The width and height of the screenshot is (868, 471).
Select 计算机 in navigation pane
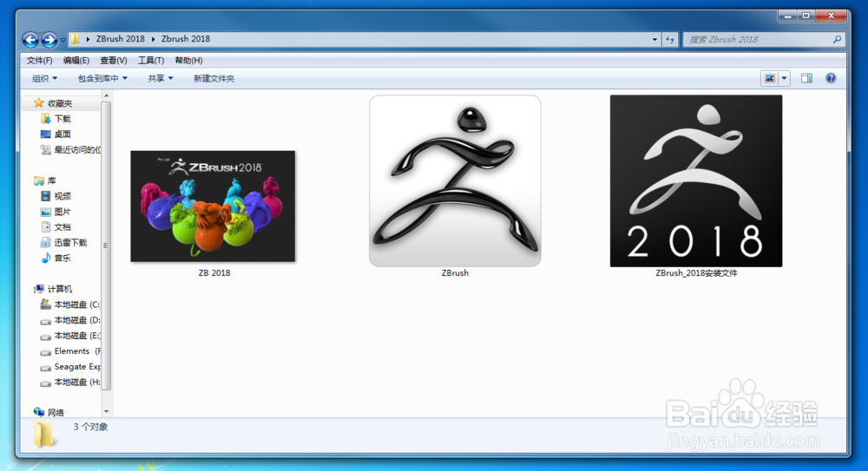tap(60, 290)
